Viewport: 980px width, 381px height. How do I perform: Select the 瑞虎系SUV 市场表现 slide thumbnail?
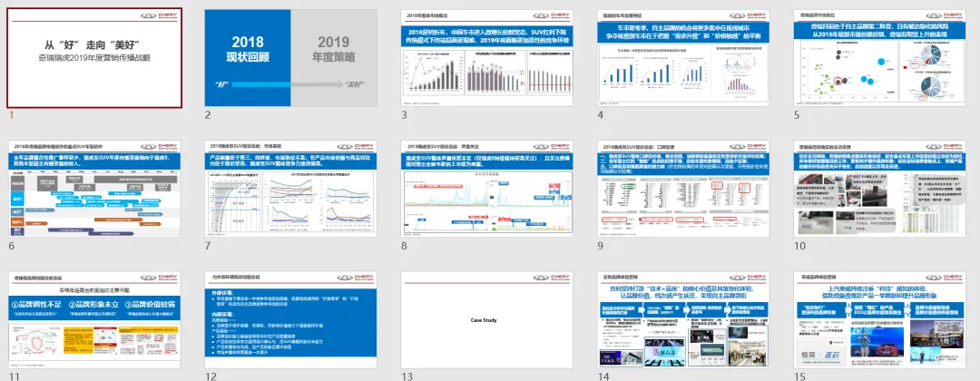click(x=291, y=189)
